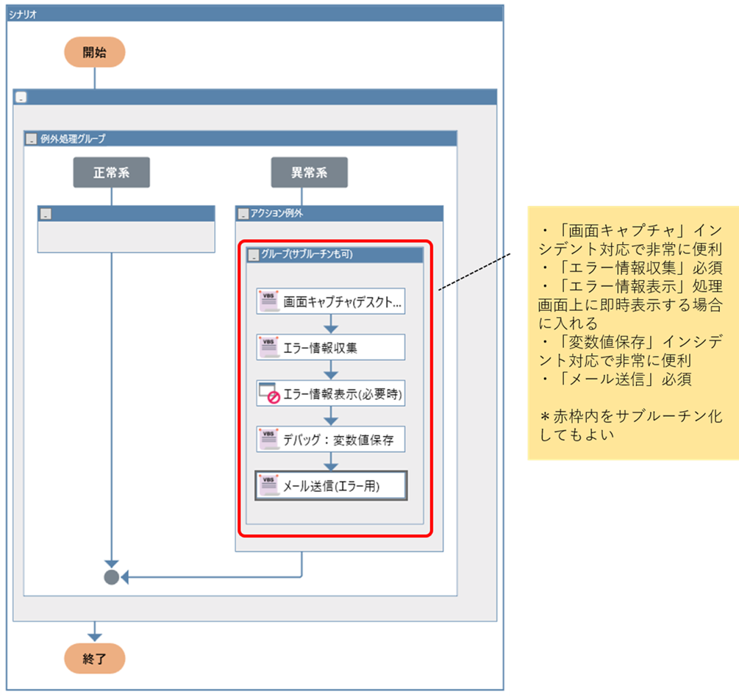
Task: Click the 例外処理グループ header label
Action: (x=73, y=138)
